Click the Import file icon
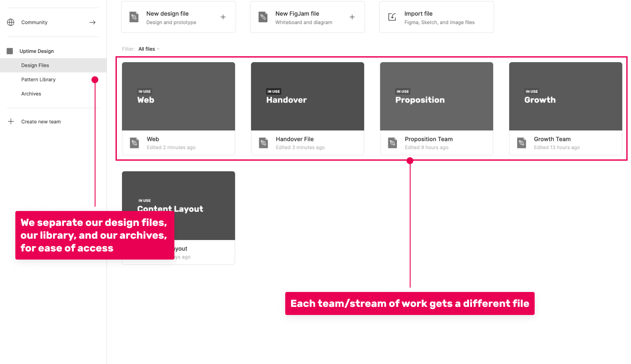 point(392,17)
